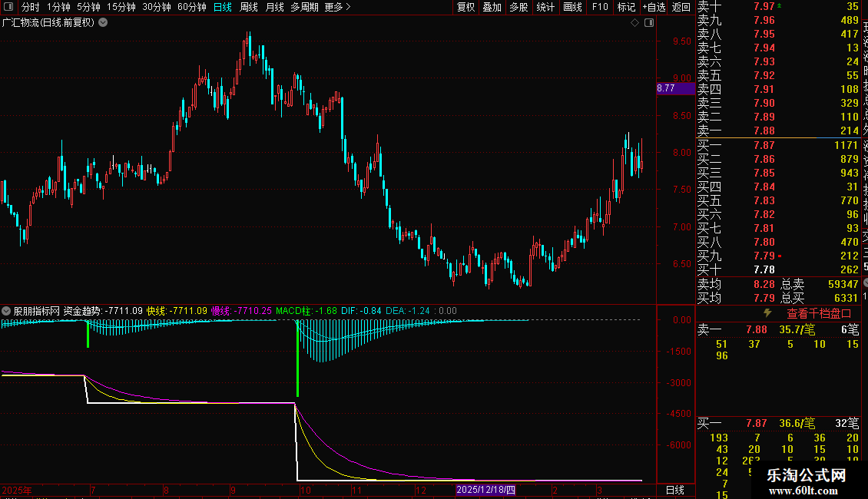Select the 日线 daily chart tab
This screenshot has height=499, width=868.
click(223, 7)
